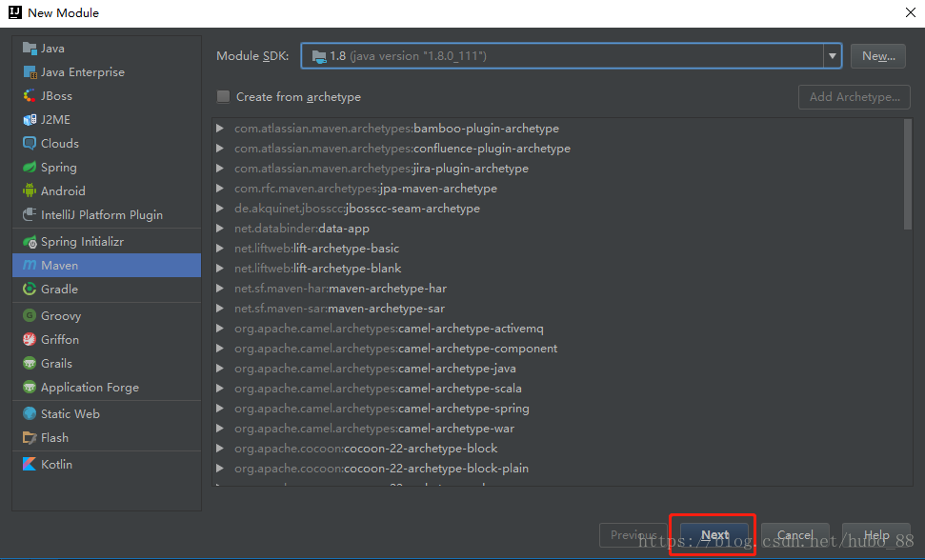This screenshot has height=560, width=925.
Task: Select the Kotlin icon in sidebar
Action: (30, 465)
